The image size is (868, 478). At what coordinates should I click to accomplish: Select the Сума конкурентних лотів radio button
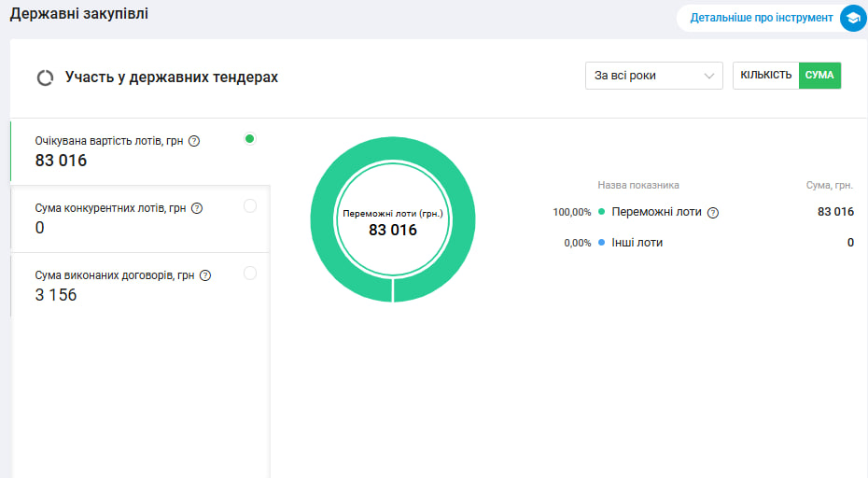click(249, 206)
